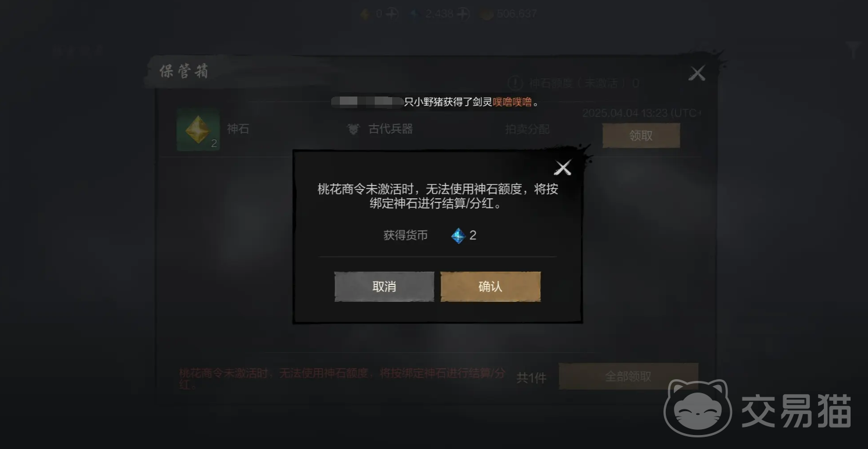
Task: Open the filter funnel icon at top right
Action: [x=853, y=51]
